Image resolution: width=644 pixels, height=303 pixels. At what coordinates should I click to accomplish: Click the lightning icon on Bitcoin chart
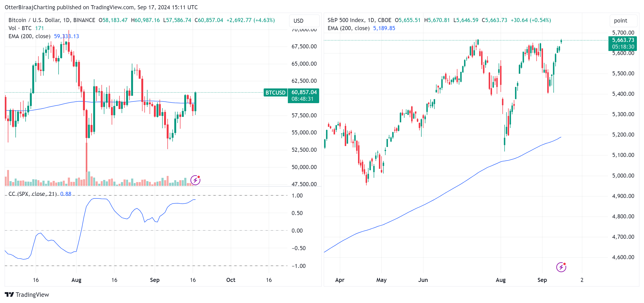[x=195, y=180]
